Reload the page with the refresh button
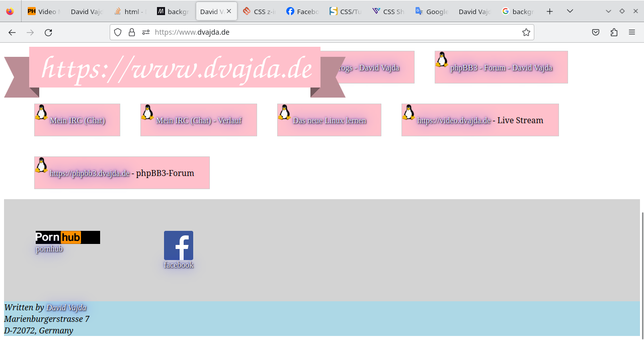This screenshot has height=340, width=644. tap(48, 32)
